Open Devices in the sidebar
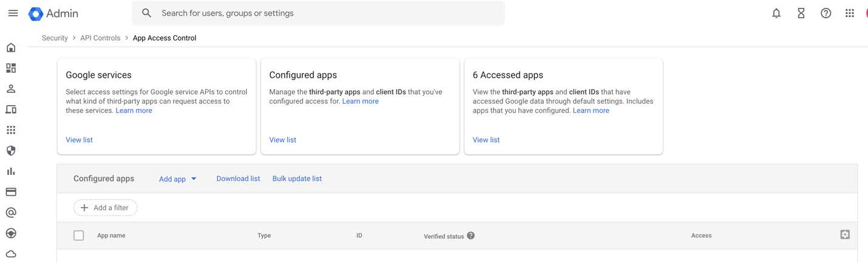Viewport: 868px width, 263px height. point(11,109)
